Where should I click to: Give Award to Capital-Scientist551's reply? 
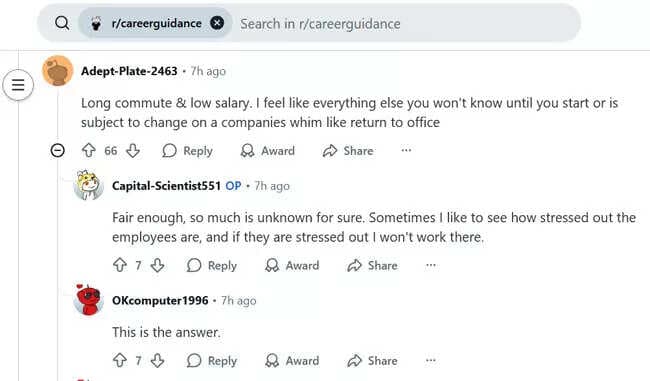pyautogui.click(x=292, y=265)
